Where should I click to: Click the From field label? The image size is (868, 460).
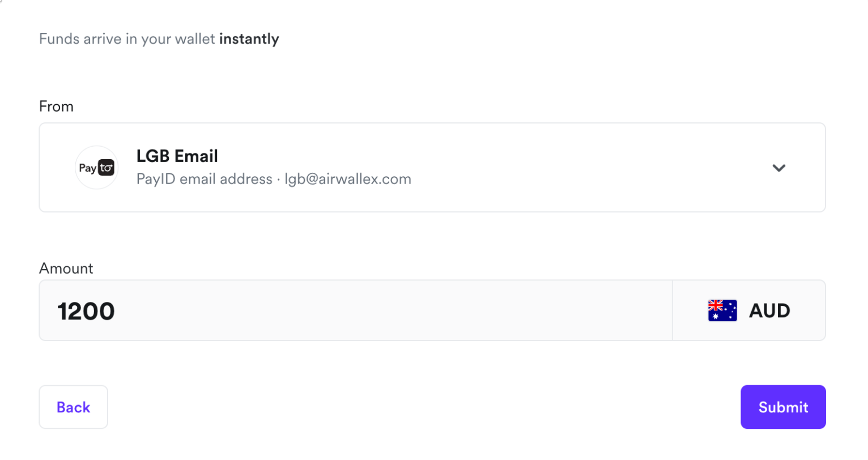(x=56, y=107)
